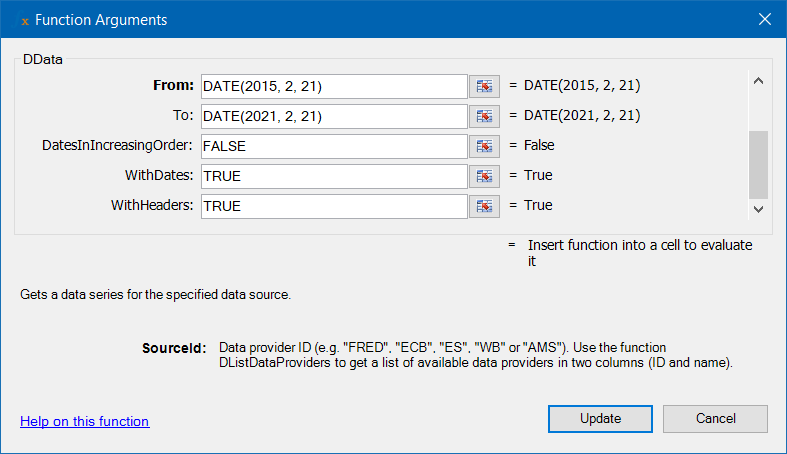Screen dimensions: 787x454
Task: Open the Help on this function link
Action: pyautogui.click(x=84, y=421)
